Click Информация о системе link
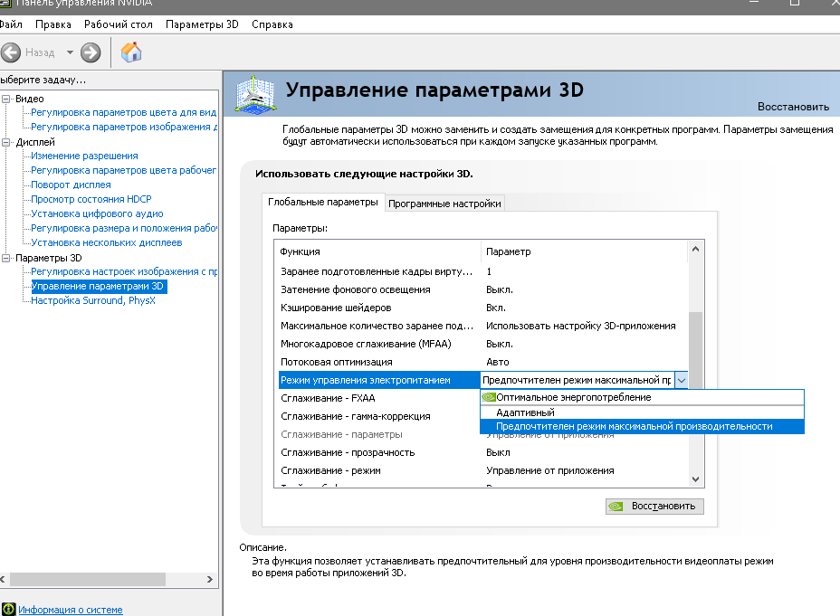This screenshot has height=616, width=840. [71, 610]
